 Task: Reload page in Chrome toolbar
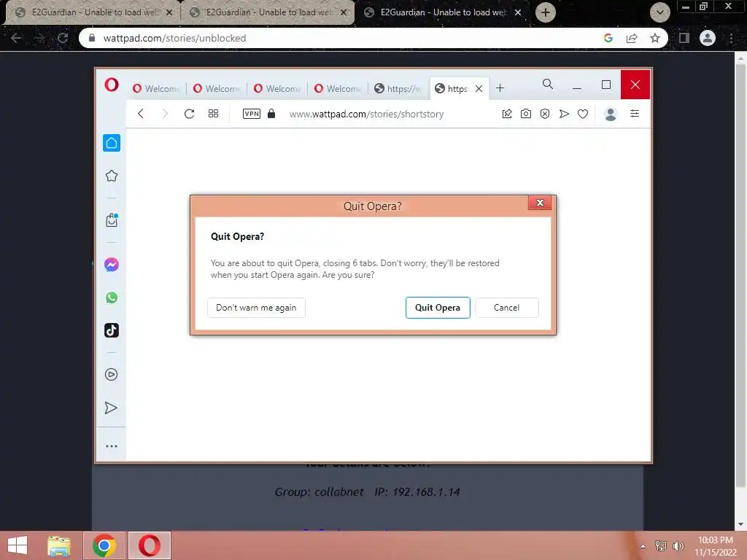tap(63, 38)
